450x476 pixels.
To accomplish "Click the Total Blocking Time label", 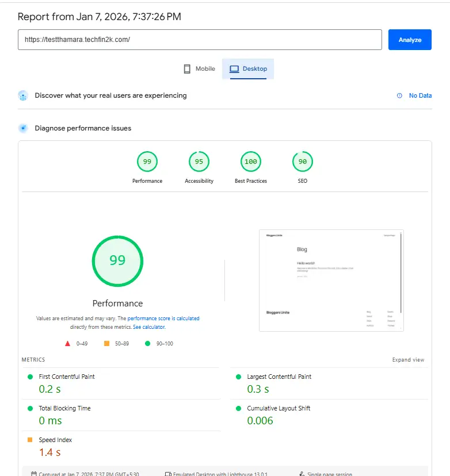I will 64,408.
